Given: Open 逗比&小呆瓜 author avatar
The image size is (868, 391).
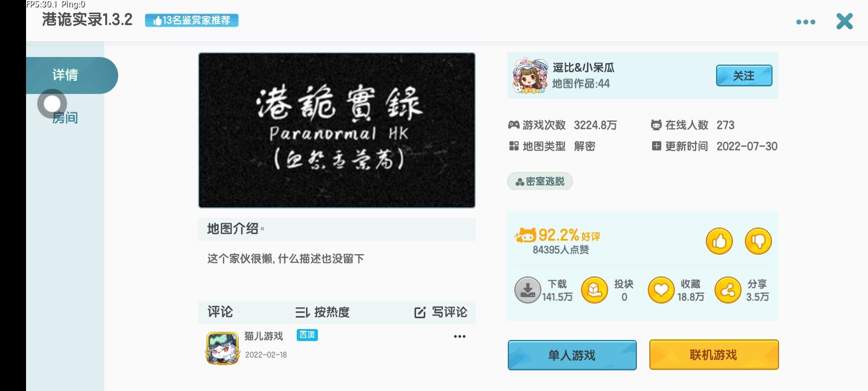Looking at the screenshot, I should point(530,76).
